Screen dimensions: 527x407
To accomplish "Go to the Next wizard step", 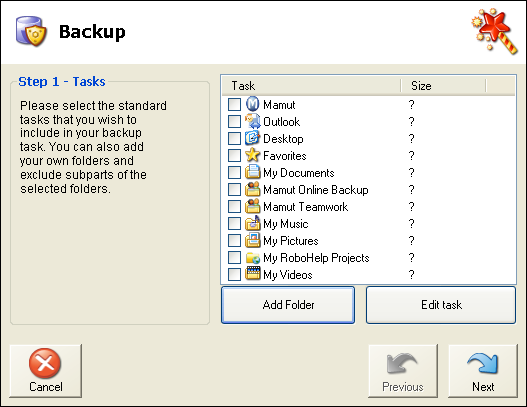I will [x=483, y=371].
